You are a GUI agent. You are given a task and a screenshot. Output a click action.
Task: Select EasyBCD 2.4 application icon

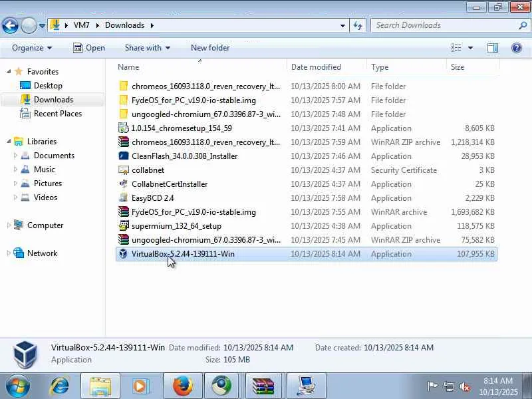[x=124, y=198]
